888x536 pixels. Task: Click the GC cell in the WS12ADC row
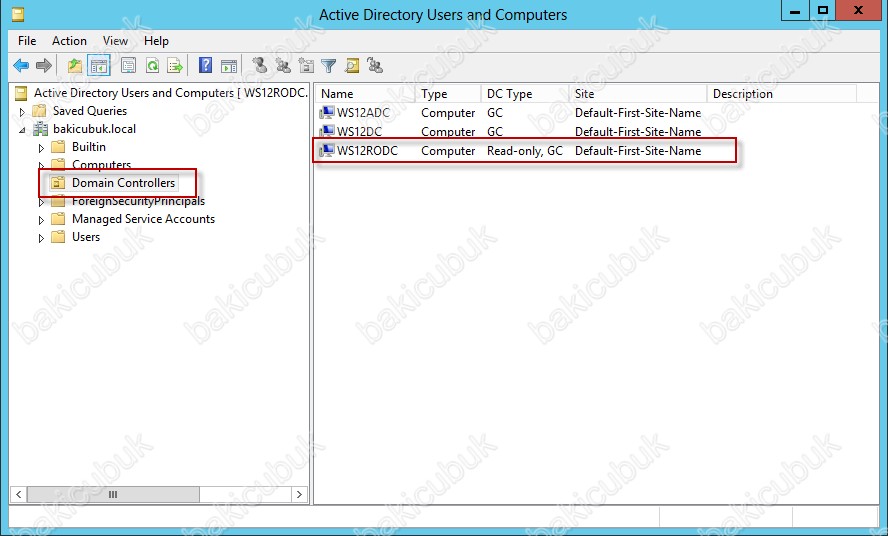coord(495,113)
